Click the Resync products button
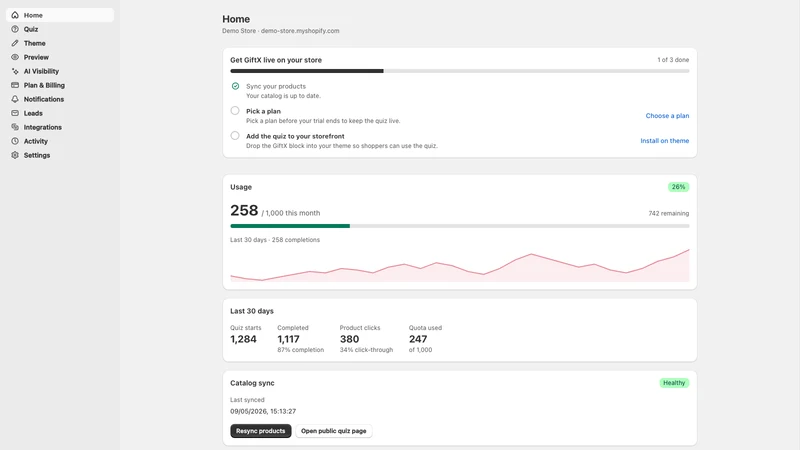This screenshot has width=800, height=450. click(261, 431)
